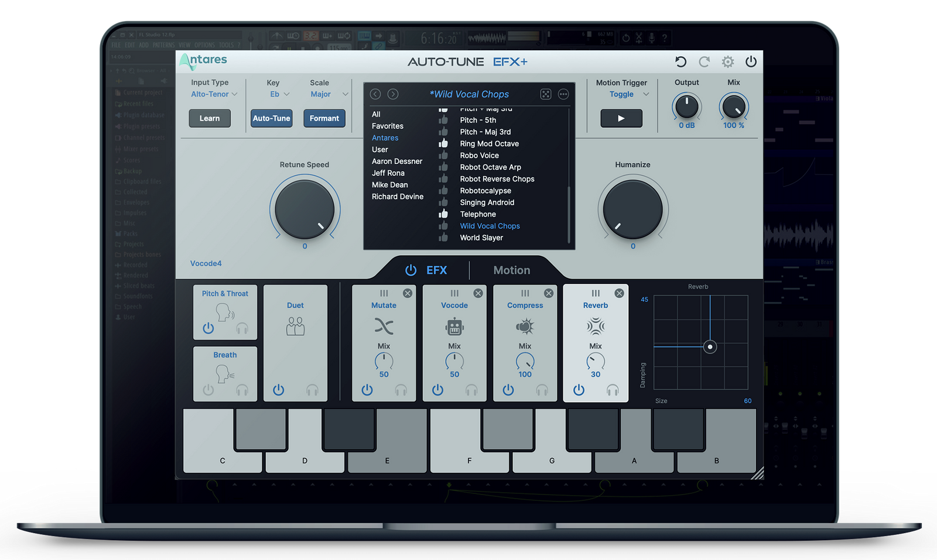The image size is (937, 560).
Task: Click the Output 0 dB knob
Action: [x=686, y=107]
